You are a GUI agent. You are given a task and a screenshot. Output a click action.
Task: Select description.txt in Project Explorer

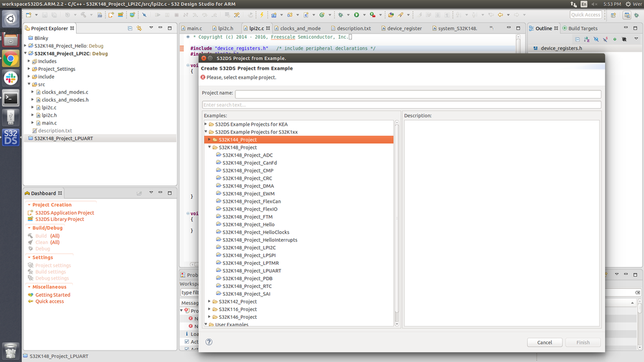(55, 131)
